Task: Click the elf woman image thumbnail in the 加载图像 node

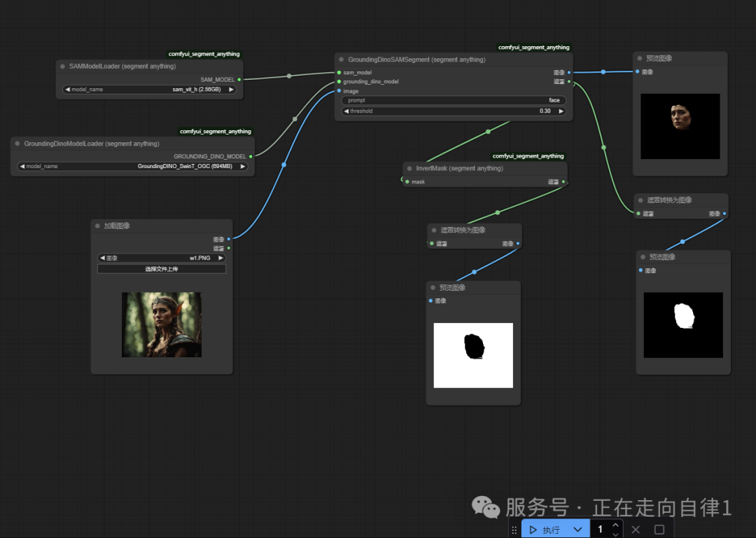Action: 161,324
